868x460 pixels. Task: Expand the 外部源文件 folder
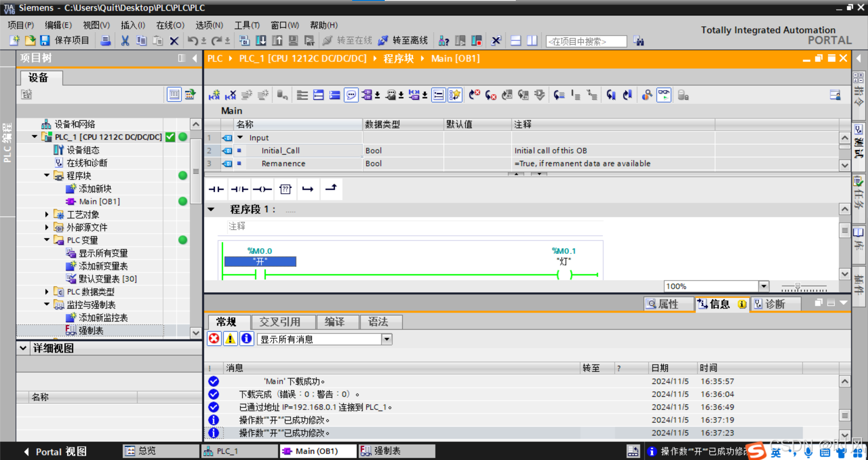(47, 227)
